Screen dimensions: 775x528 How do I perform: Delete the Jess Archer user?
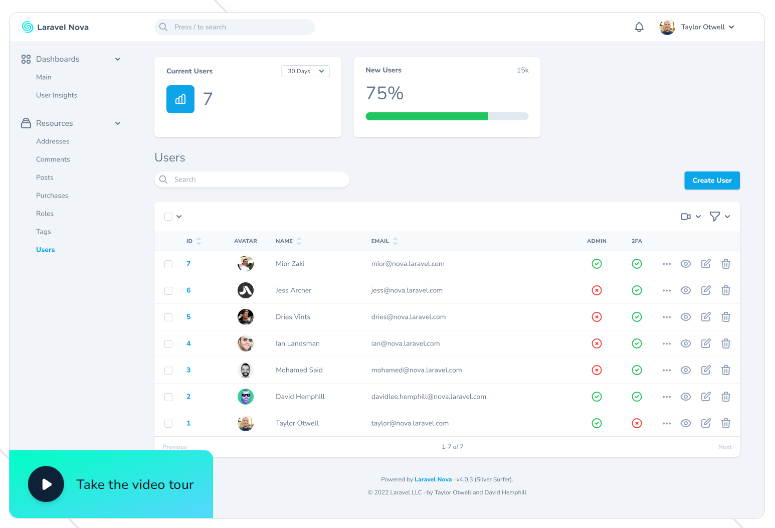tap(726, 290)
